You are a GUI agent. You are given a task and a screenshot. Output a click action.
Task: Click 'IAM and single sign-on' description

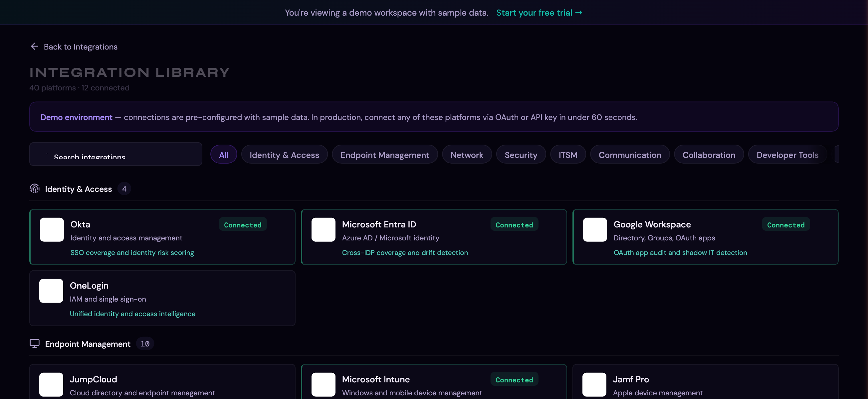pyautogui.click(x=108, y=299)
